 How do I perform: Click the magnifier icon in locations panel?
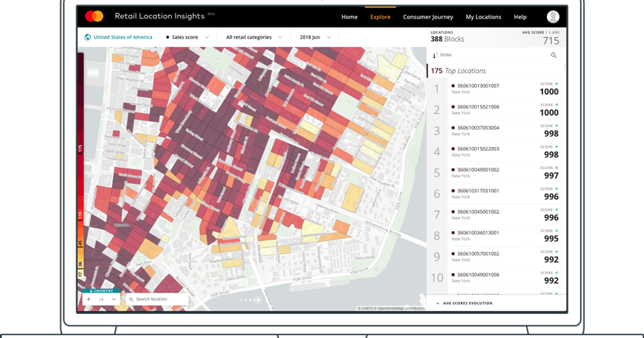pyautogui.click(x=554, y=55)
